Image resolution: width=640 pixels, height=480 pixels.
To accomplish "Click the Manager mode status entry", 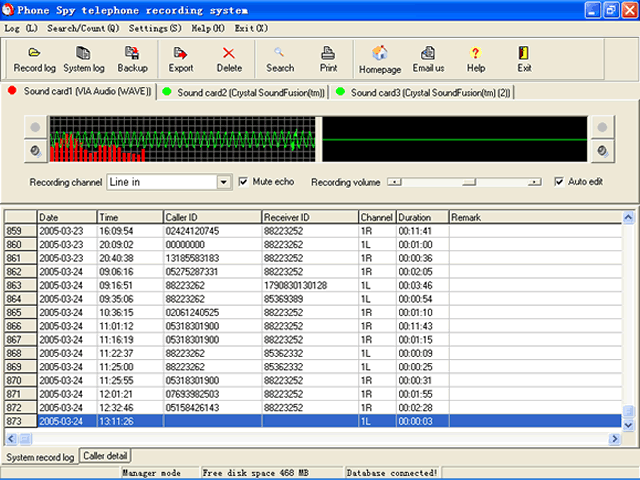I will click(x=160, y=473).
